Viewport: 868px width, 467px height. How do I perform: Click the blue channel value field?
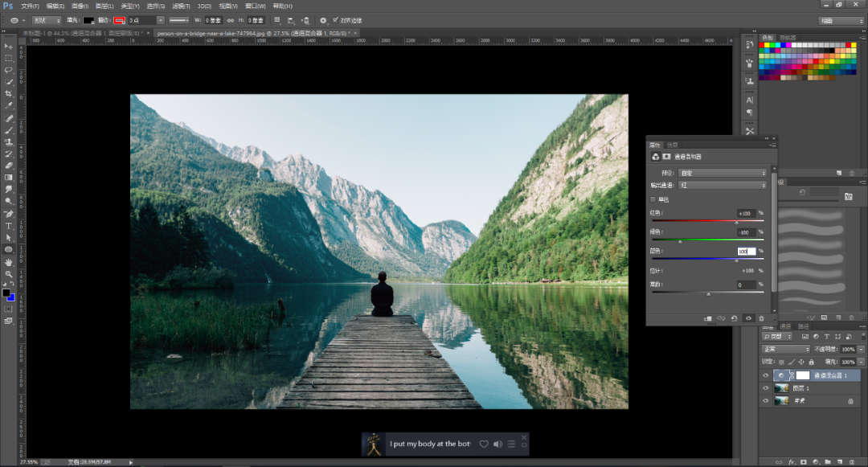tap(746, 252)
